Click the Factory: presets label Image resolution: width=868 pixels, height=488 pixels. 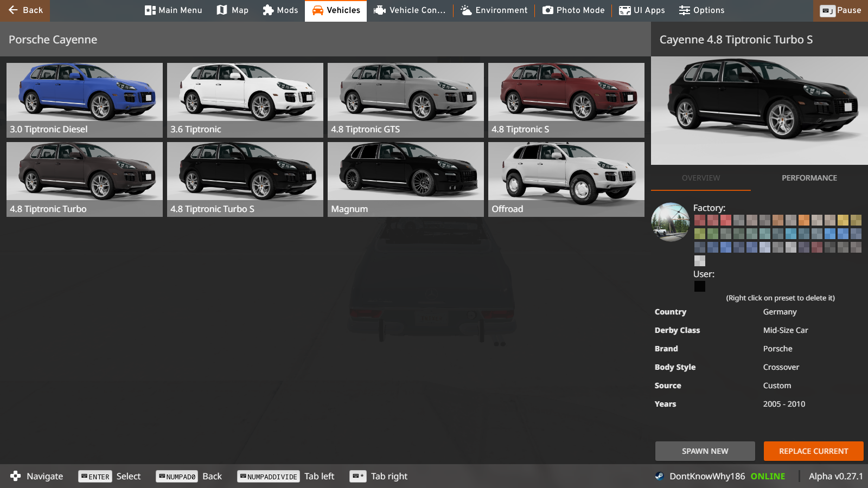709,208
